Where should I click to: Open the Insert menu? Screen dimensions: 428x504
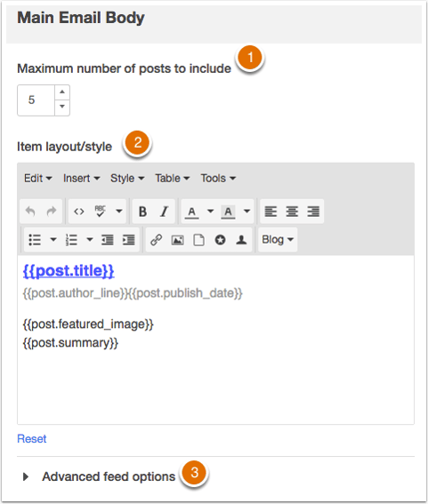[x=81, y=178]
